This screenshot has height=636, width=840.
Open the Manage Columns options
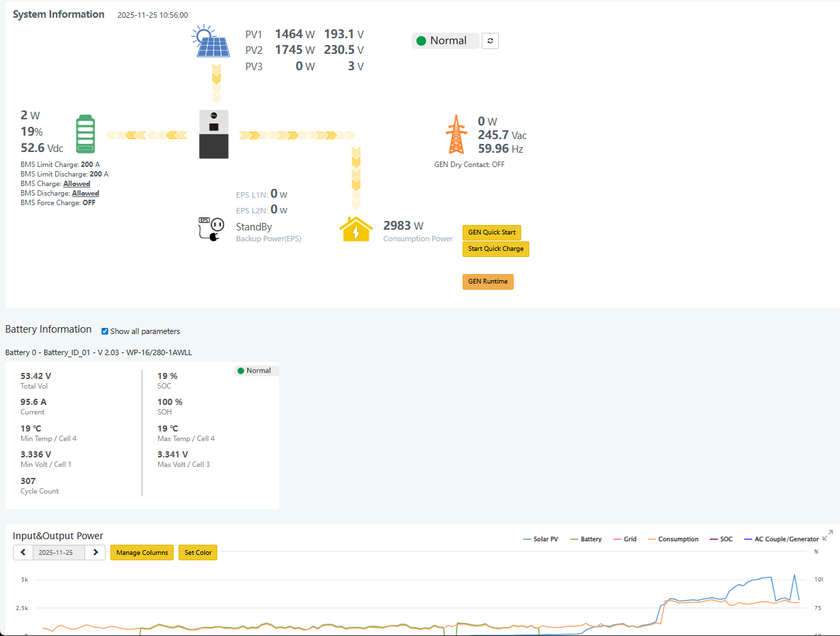click(x=142, y=552)
